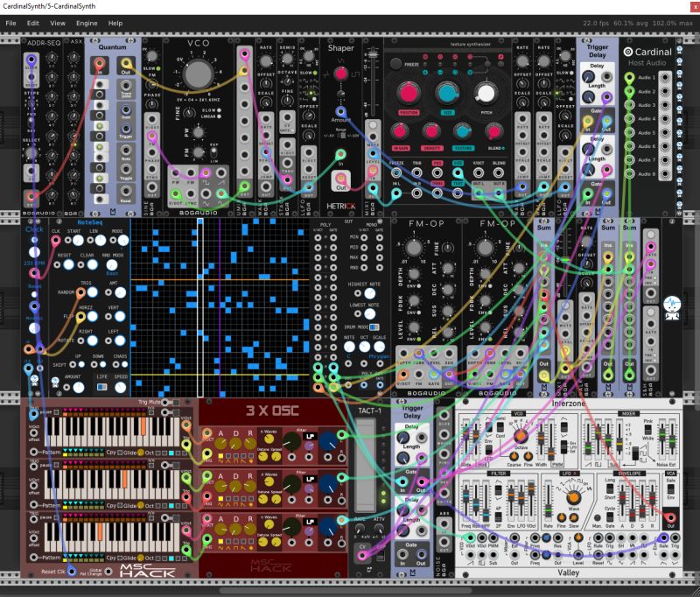Click the TACT-1 CV output jack
The height and width of the screenshot is (597, 700).
coord(362,555)
